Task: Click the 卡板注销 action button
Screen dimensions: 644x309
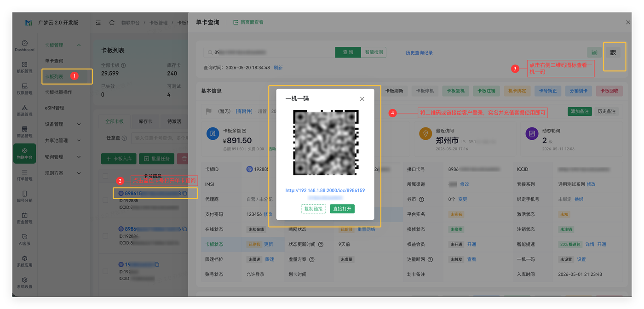Action: (486, 91)
